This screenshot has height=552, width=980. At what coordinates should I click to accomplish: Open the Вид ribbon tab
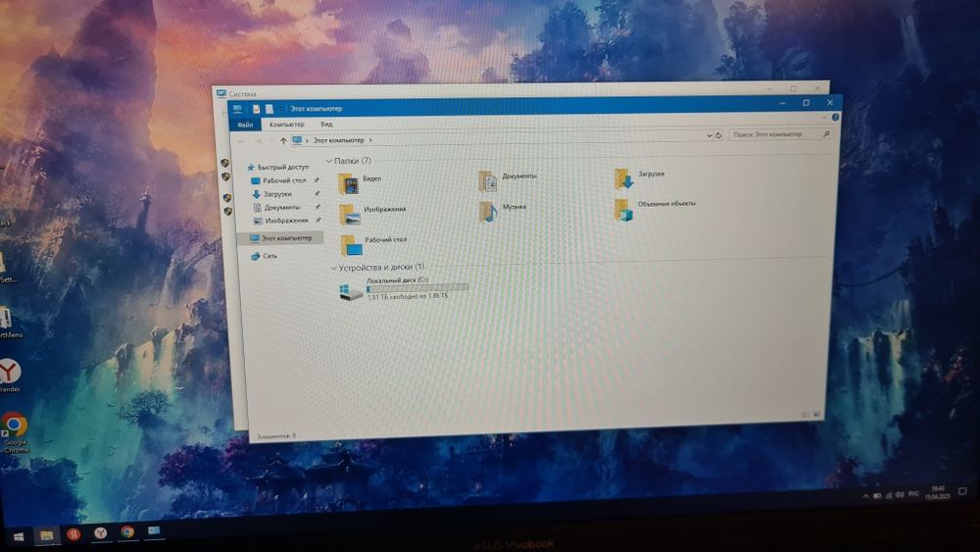click(x=326, y=124)
